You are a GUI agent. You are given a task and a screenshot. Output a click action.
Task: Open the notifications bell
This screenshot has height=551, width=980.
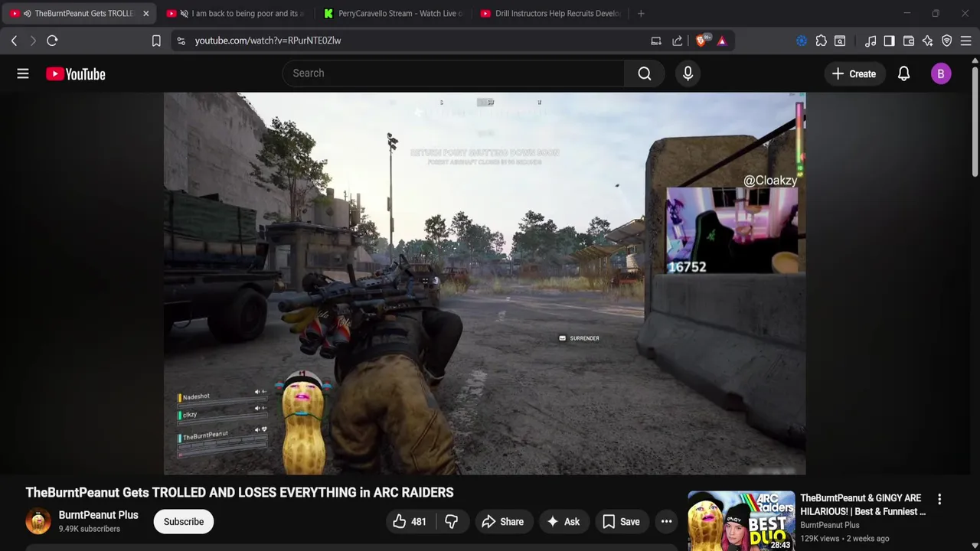[x=903, y=73]
